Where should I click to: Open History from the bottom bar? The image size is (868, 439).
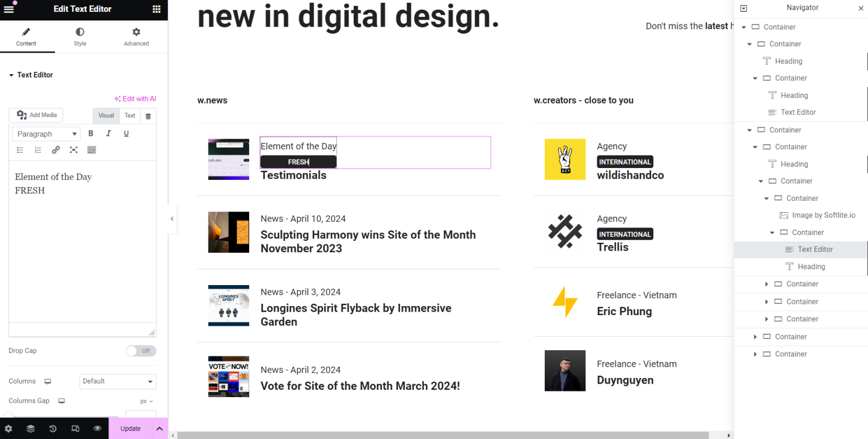53,429
